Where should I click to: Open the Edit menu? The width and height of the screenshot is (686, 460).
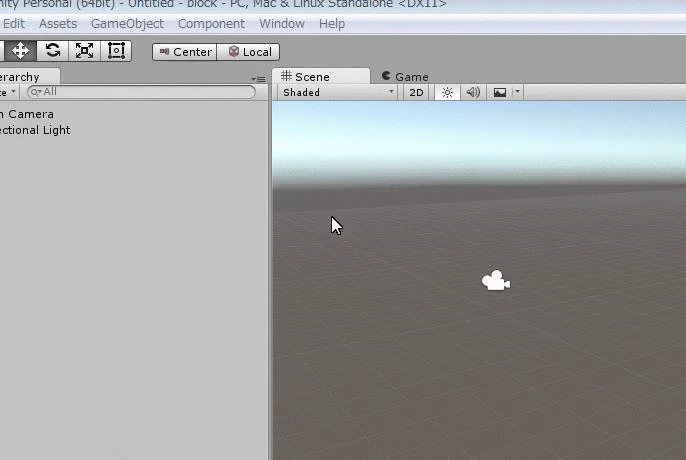click(14, 24)
